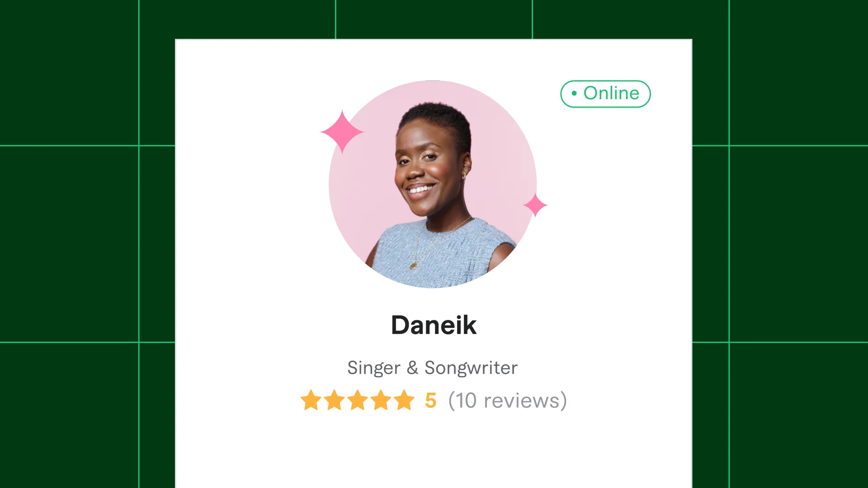Open Daneik's circular profile photo
Screen dimensions: 868x488
click(433, 184)
